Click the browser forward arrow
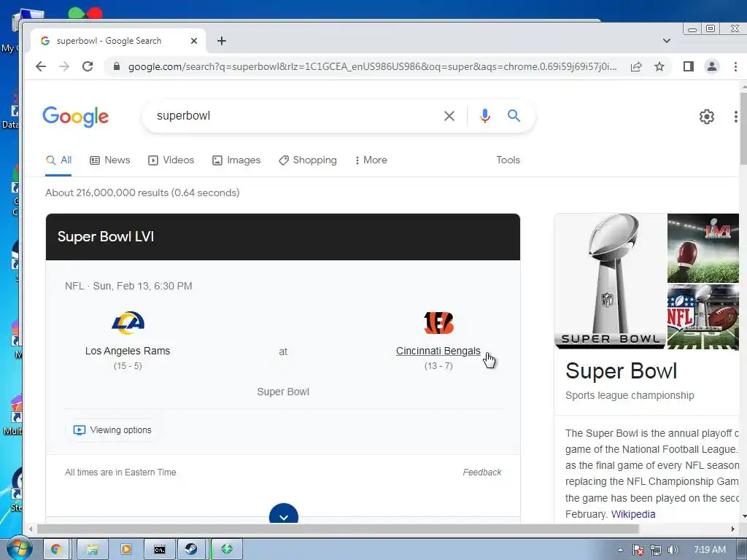The width and height of the screenshot is (747, 560). pos(64,66)
